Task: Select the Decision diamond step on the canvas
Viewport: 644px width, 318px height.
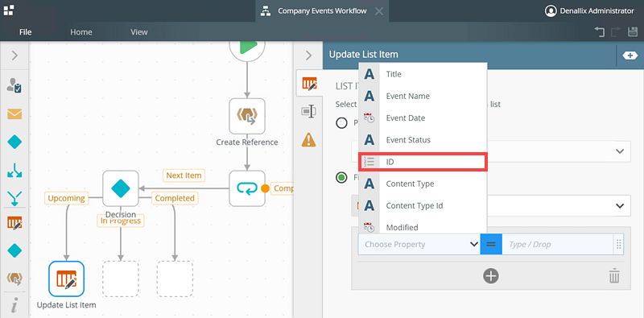Action: pyautogui.click(x=120, y=188)
